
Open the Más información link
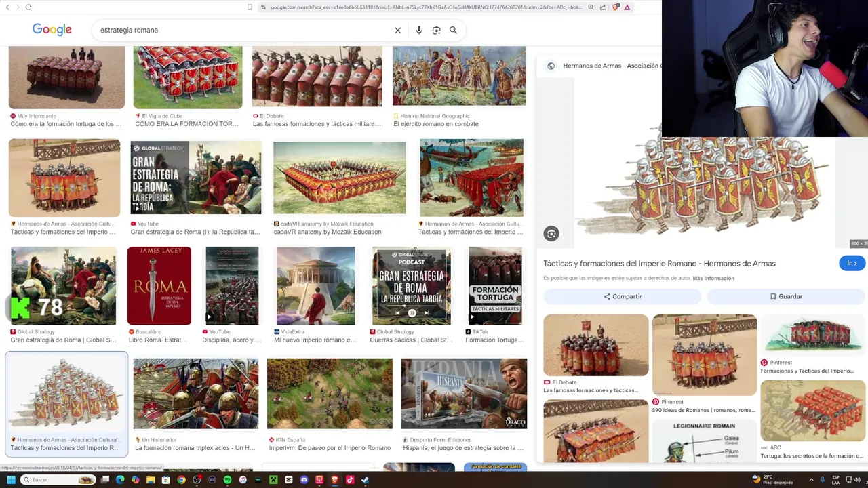[713, 278]
